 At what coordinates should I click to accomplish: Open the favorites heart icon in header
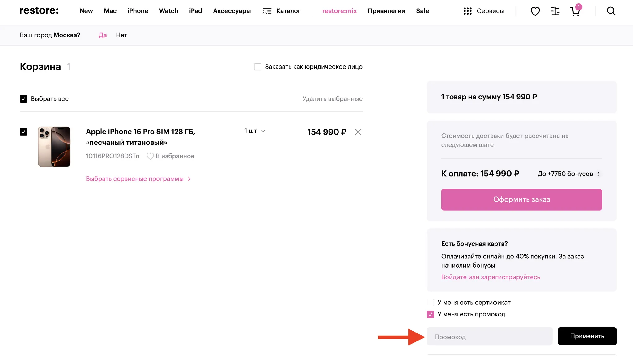pos(535,11)
